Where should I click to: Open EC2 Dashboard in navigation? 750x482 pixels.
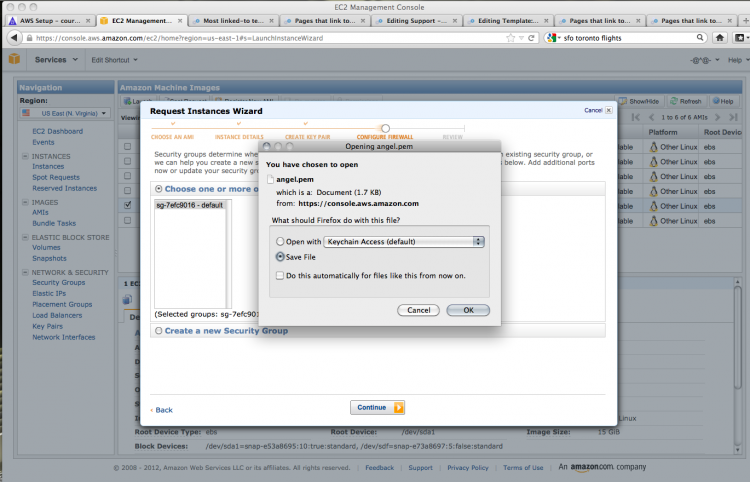[x=57, y=131]
